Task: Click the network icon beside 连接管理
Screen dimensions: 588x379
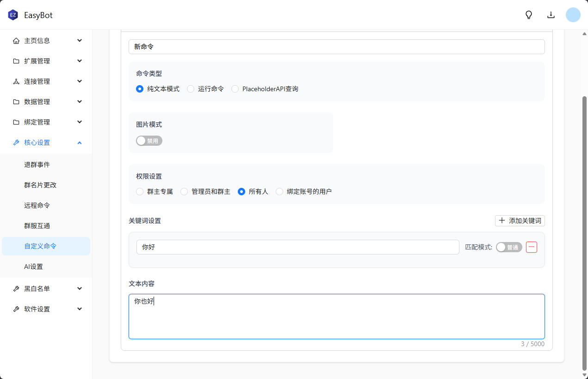Action: (x=16, y=81)
